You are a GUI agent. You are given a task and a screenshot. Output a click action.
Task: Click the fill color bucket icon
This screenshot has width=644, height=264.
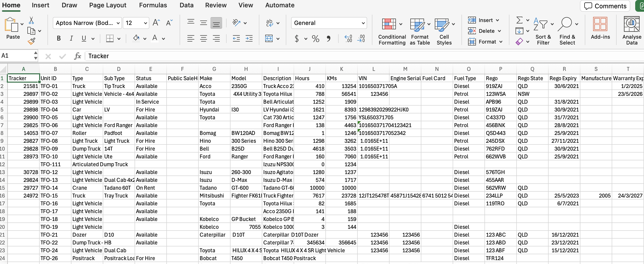pos(136,38)
